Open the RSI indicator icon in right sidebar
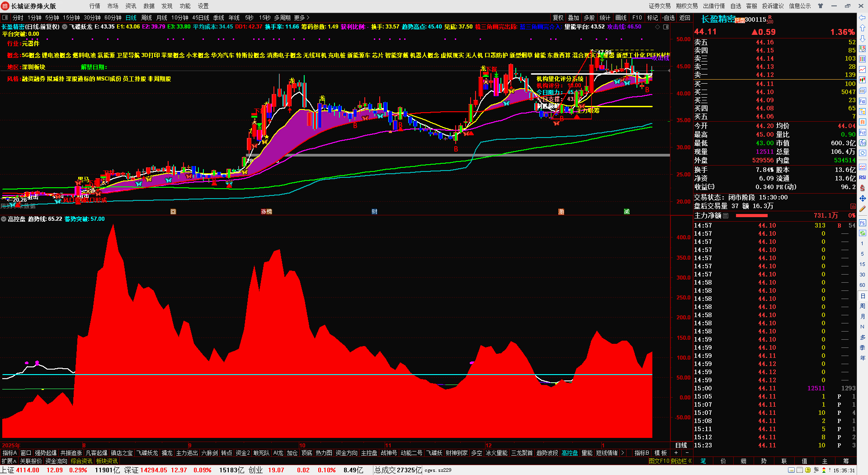Viewport: 868px width, 475px height. [x=862, y=177]
